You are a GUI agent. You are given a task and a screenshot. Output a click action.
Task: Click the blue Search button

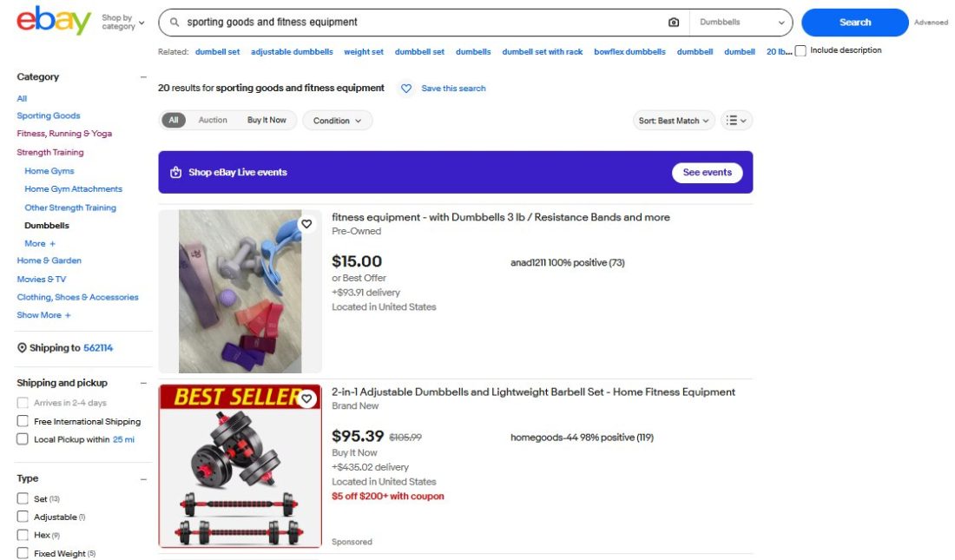[854, 23]
